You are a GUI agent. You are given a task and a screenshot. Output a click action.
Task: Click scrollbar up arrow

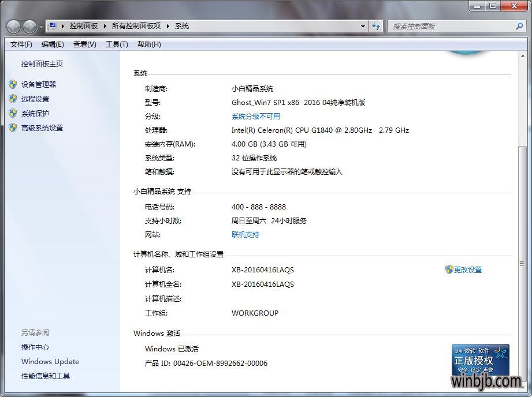[523, 56]
